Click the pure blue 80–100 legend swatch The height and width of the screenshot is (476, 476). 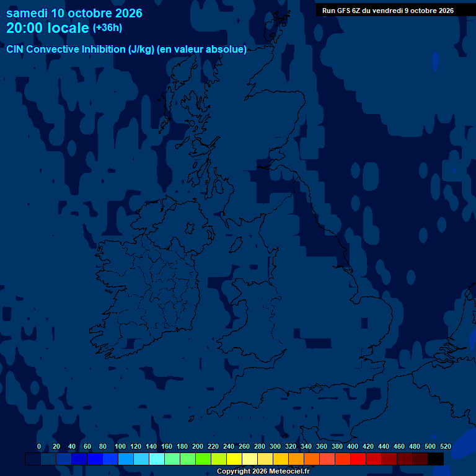click(110, 459)
